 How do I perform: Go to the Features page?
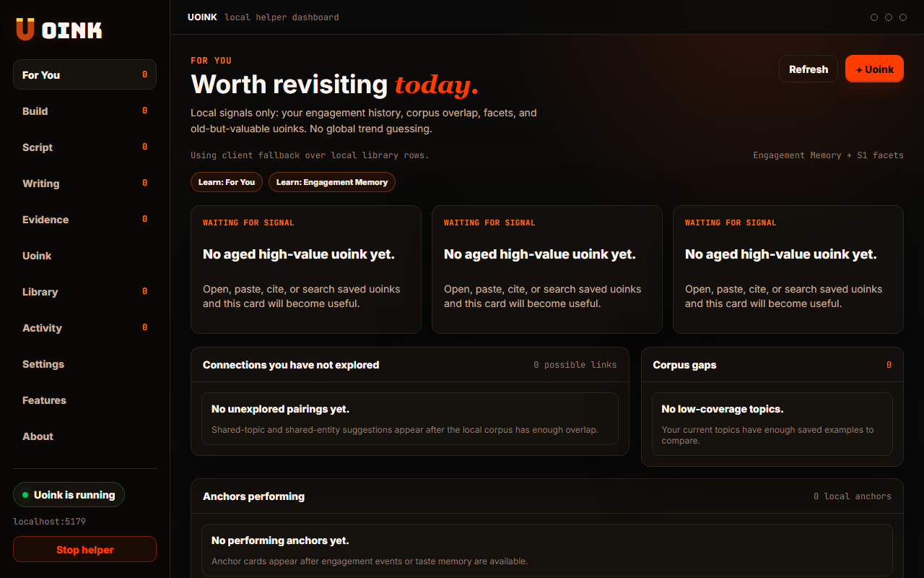(x=84, y=400)
